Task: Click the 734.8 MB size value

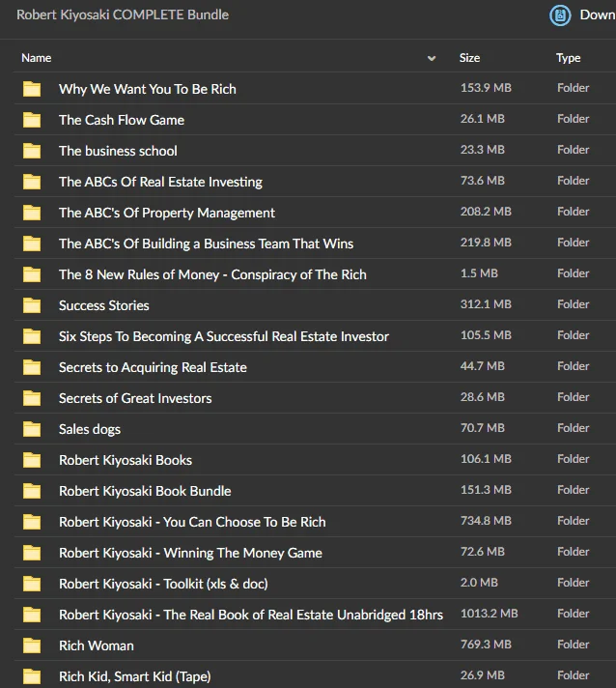Action: tap(486, 521)
